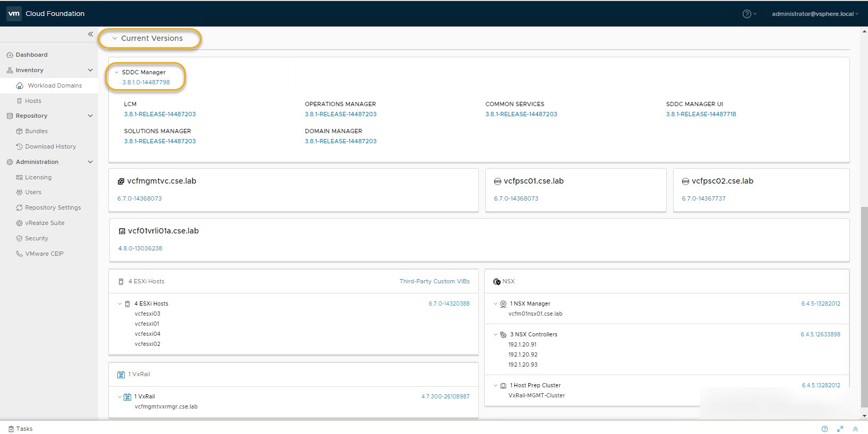Click the expand-panel arrows icon in bottom bar
The height and width of the screenshot is (434, 868).
[840, 429]
